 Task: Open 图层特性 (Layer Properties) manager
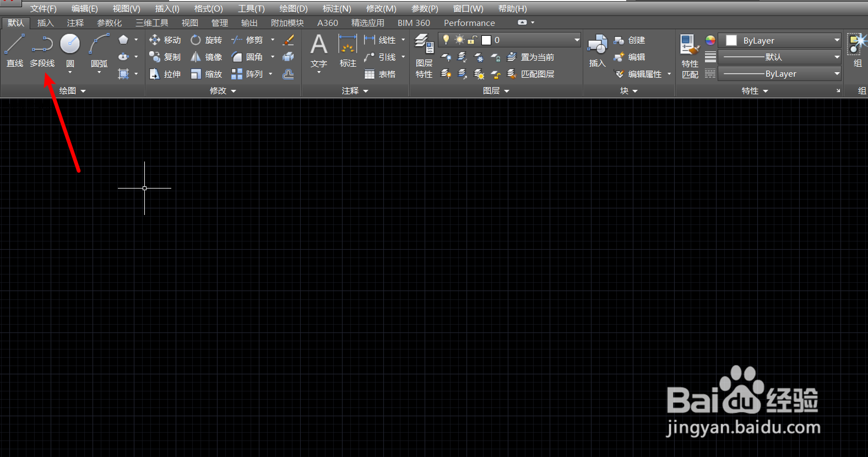(424, 56)
